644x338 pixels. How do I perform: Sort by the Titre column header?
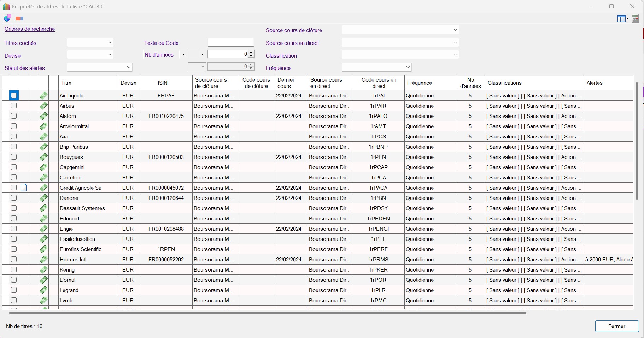(87, 83)
